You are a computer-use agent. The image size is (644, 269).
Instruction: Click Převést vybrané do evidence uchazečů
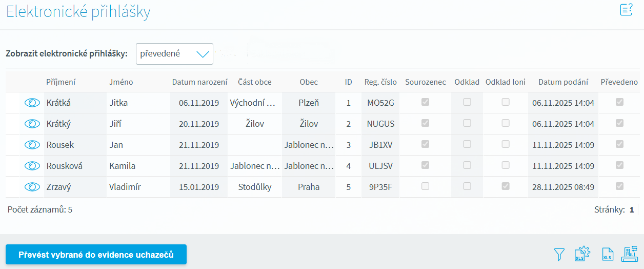pos(96,255)
